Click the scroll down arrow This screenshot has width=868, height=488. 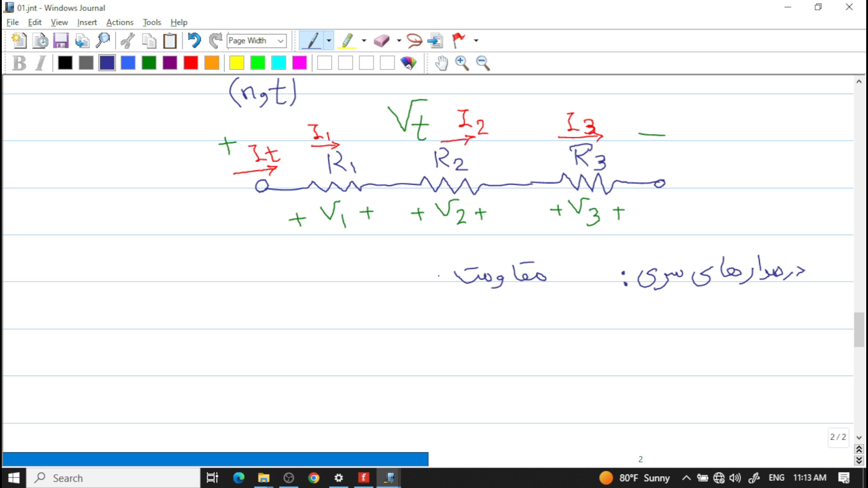coord(859,437)
